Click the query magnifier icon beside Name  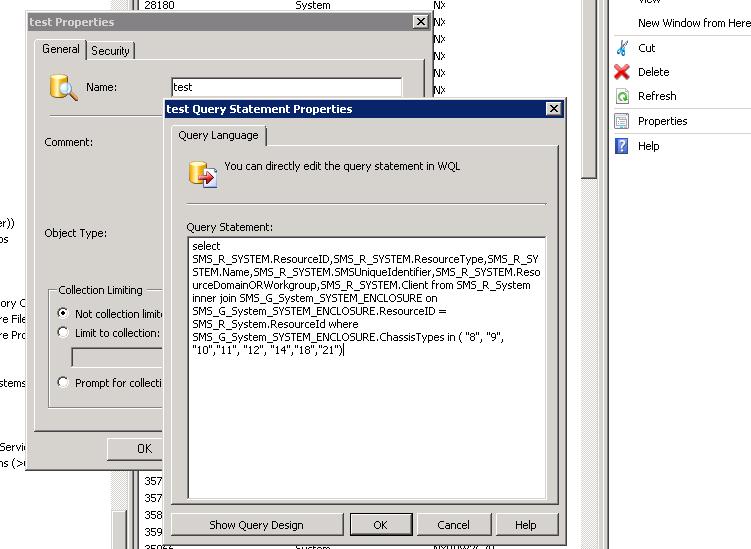pos(63,88)
